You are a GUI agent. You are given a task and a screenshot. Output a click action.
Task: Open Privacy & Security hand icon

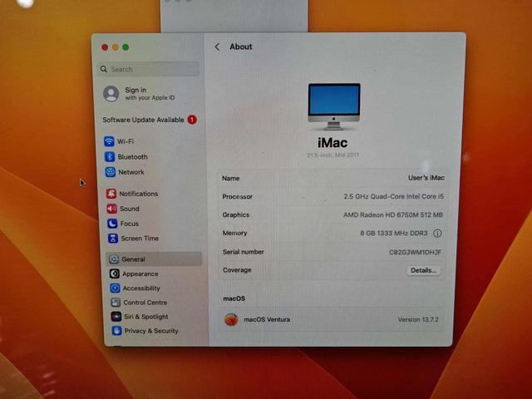[116, 331]
